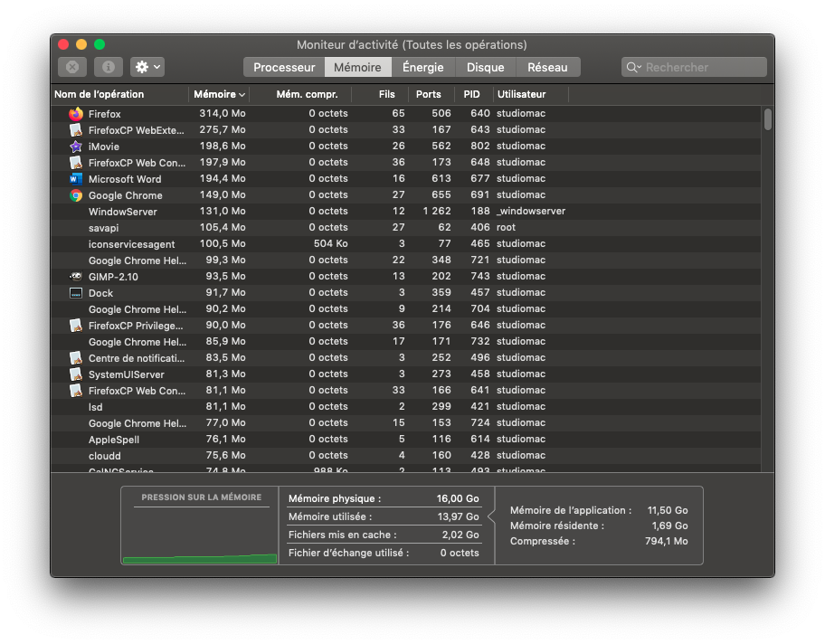Click the SystemUIServer icon

[x=76, y=374]
